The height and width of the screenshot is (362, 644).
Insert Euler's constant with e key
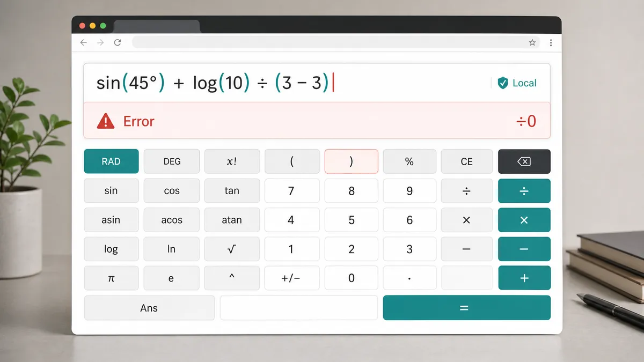coord(172,278)
